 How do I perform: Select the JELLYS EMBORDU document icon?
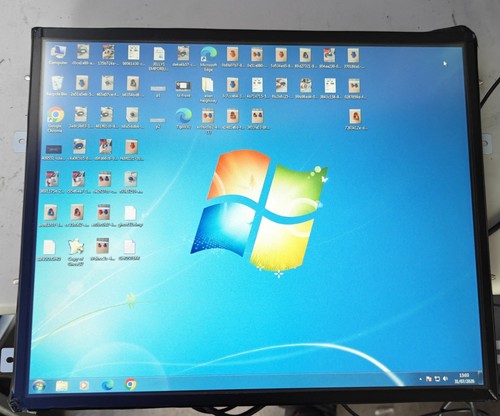(159, 58)
